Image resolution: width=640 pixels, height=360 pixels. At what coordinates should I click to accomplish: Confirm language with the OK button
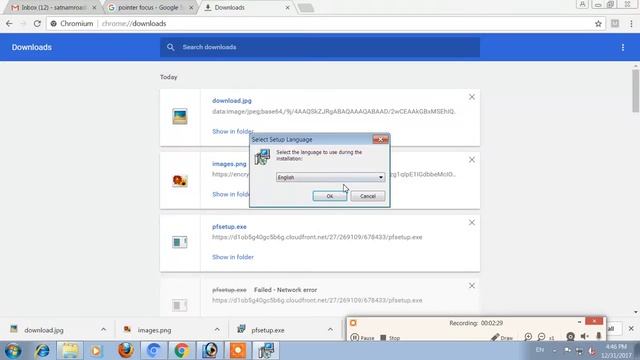pyautogui.click(x=330, y=196)
